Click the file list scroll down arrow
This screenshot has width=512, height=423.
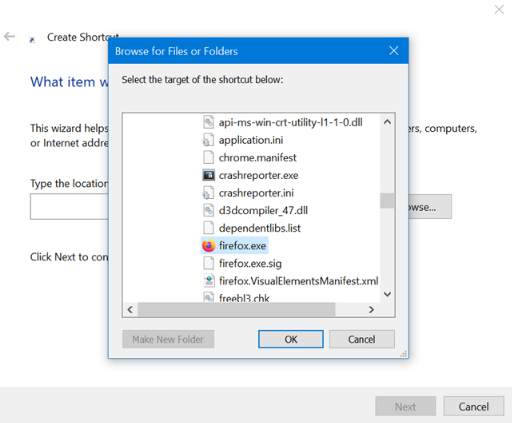pos(387,294)
